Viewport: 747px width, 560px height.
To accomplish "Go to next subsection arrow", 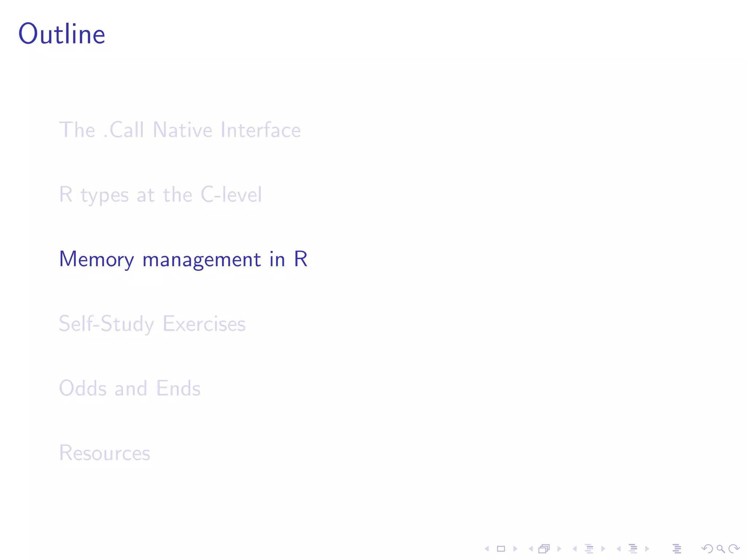I will click(603, 549).
